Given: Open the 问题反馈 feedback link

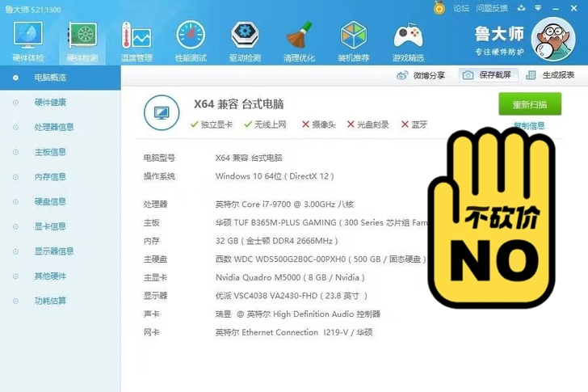Looking at the screenshot, I should coord(492,8).
